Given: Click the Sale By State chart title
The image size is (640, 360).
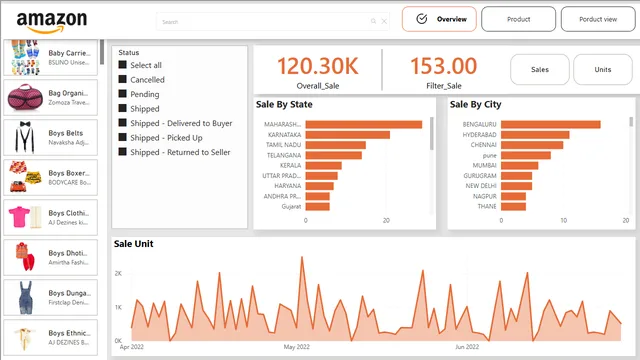Looking at the screenshot, I should (284, 104).
